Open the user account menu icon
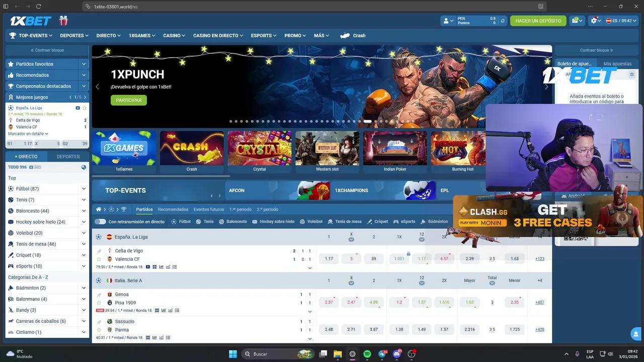Screen dimensions: 644x362 coord(447,21)
